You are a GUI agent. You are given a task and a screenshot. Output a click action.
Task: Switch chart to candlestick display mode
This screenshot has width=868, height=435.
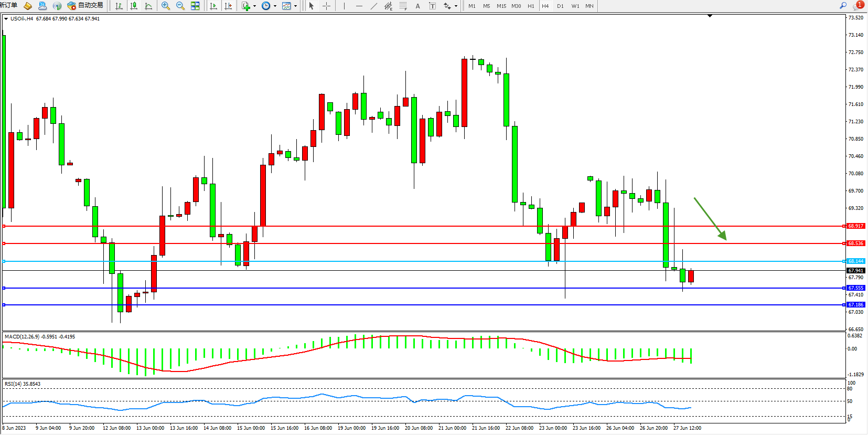click(x=134, y=6)
